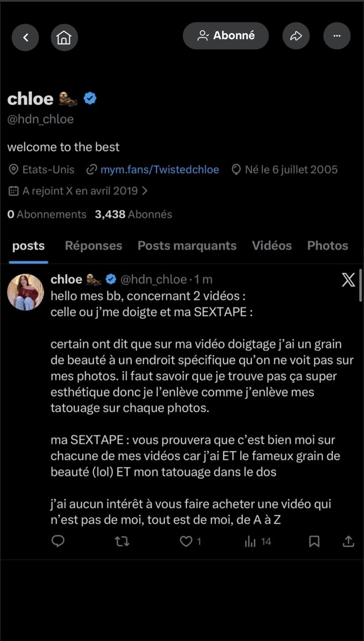Switch to the Réponses tab

94,246
